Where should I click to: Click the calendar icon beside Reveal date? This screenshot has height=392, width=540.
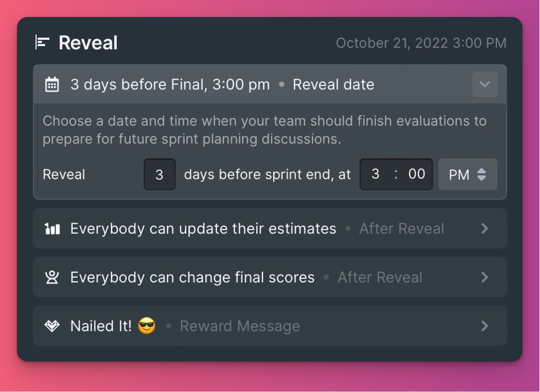tap(52, 84)
